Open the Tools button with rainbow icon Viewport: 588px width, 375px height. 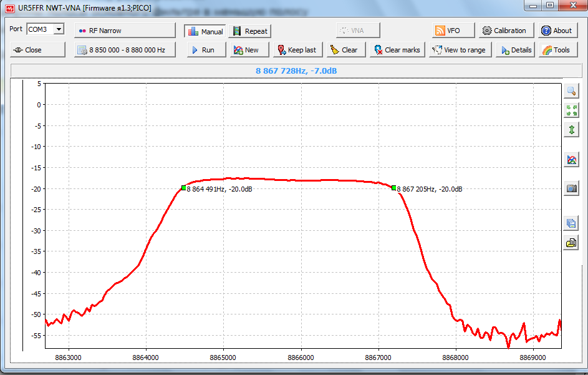[x=556, y=50]
